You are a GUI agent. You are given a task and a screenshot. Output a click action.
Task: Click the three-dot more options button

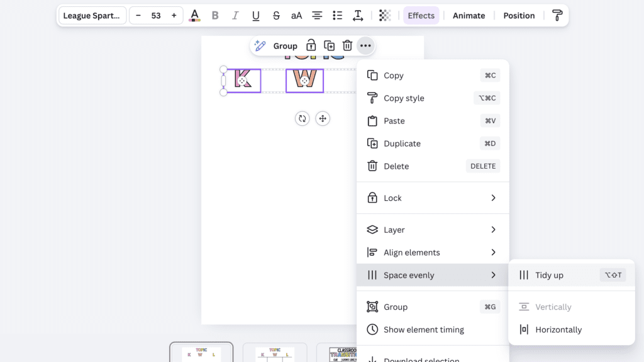(365, 46)
